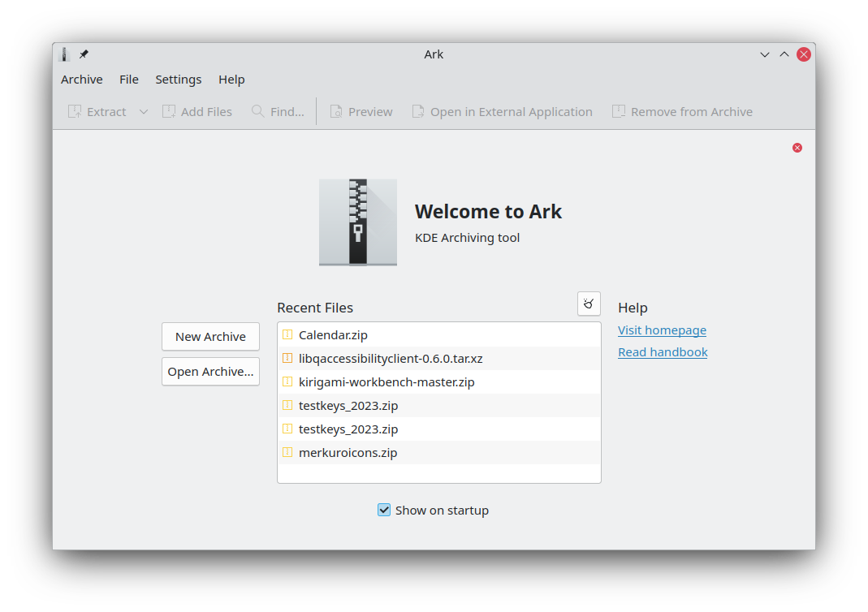This screenshot has height=612, width=868.
Task: Open the Archive menu
Action: click(x=82, y=80)
